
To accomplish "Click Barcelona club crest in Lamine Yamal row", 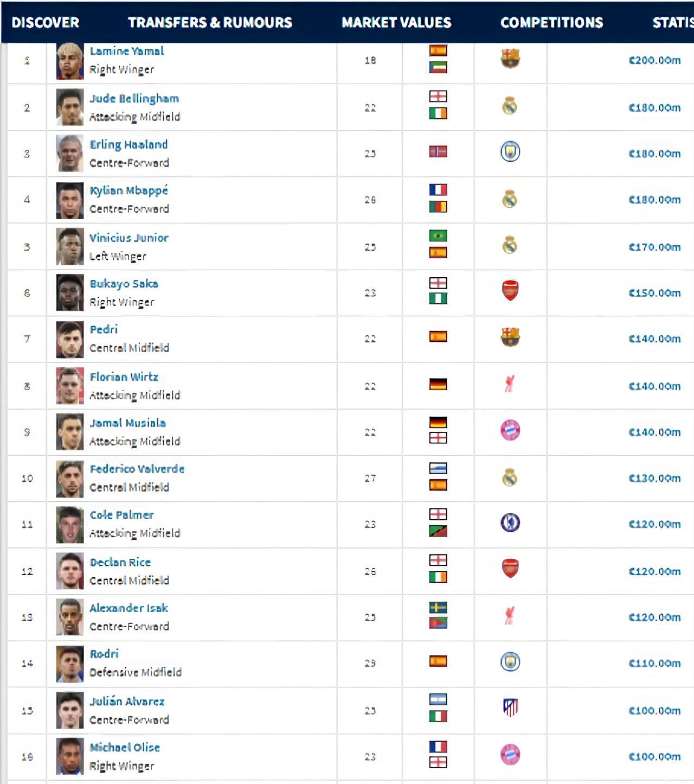I will [510, 59].
